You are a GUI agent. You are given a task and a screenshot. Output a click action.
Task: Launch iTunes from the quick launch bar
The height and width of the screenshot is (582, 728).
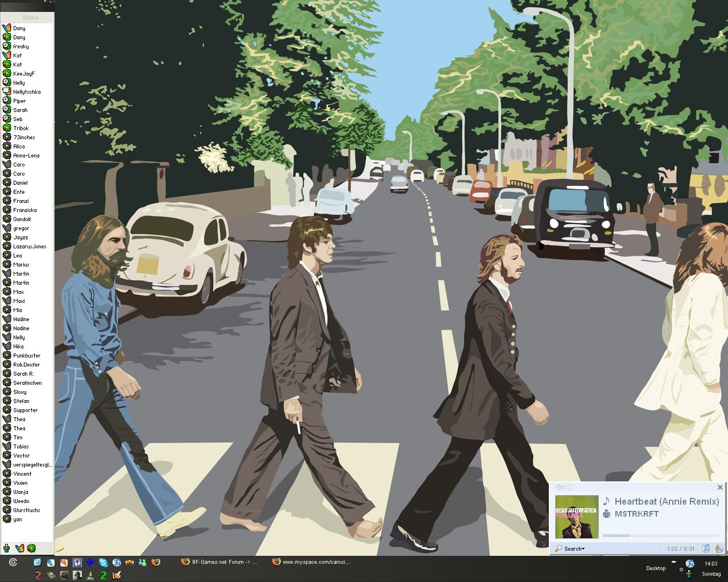(117, 562)
